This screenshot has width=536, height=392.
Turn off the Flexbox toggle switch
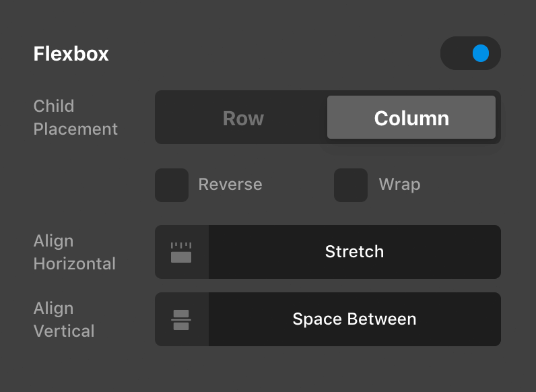(x=470, y=53)
